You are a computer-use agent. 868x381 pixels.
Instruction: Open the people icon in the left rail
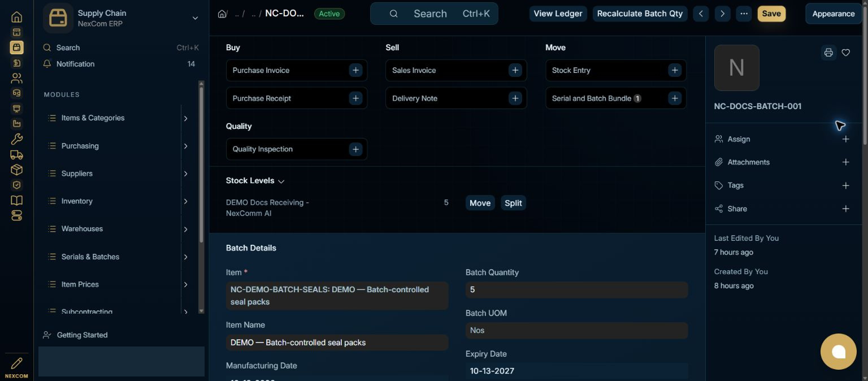16,78
